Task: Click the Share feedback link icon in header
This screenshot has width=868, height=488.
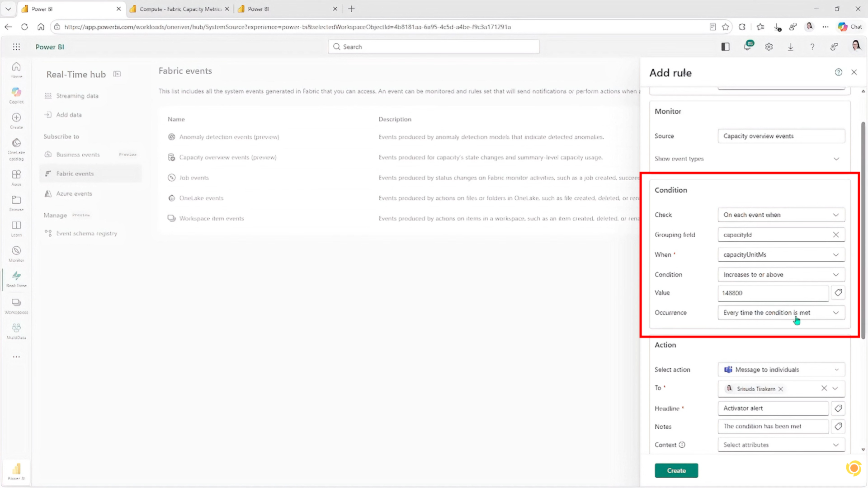Action: tap(834, 47)
